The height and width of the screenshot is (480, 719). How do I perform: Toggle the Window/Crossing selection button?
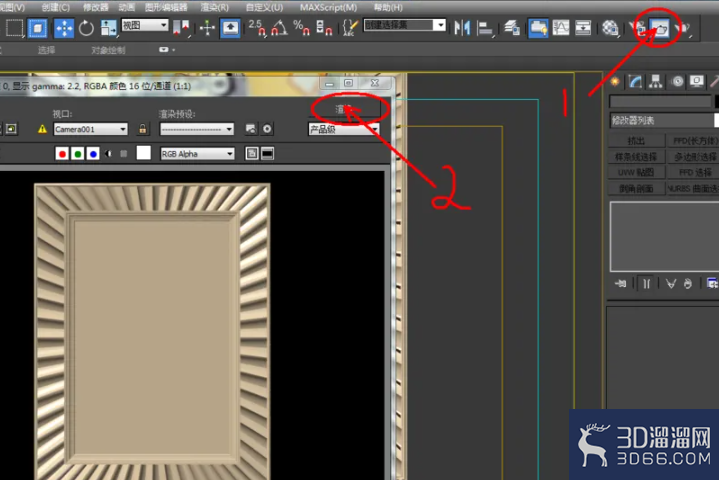tap(37, 28)
